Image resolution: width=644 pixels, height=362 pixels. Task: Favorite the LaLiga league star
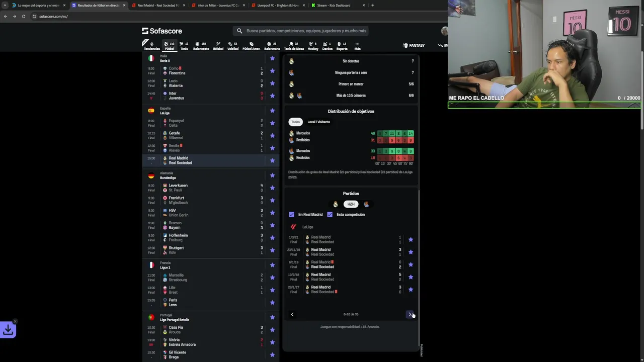pyautogui.click(x=272, y=111)
